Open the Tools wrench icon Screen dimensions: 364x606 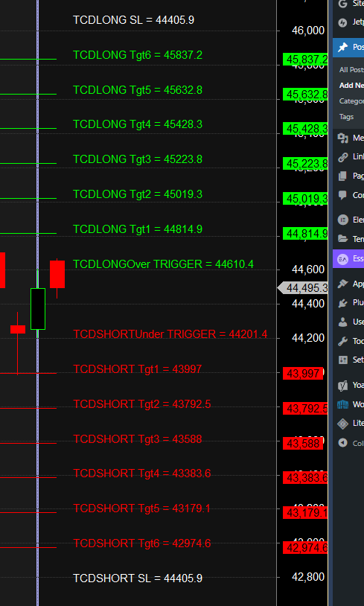click(342, 341)
